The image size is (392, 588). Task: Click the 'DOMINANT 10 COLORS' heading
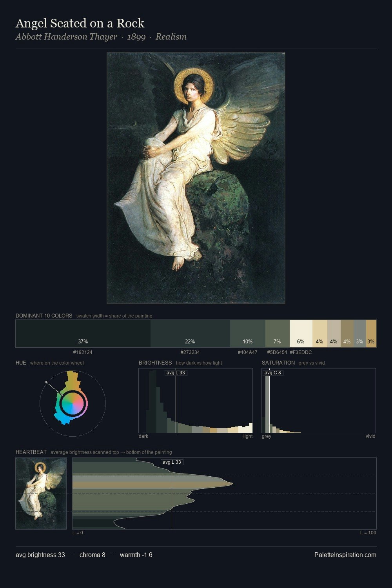pyautogui.click(x=44, y=316)
